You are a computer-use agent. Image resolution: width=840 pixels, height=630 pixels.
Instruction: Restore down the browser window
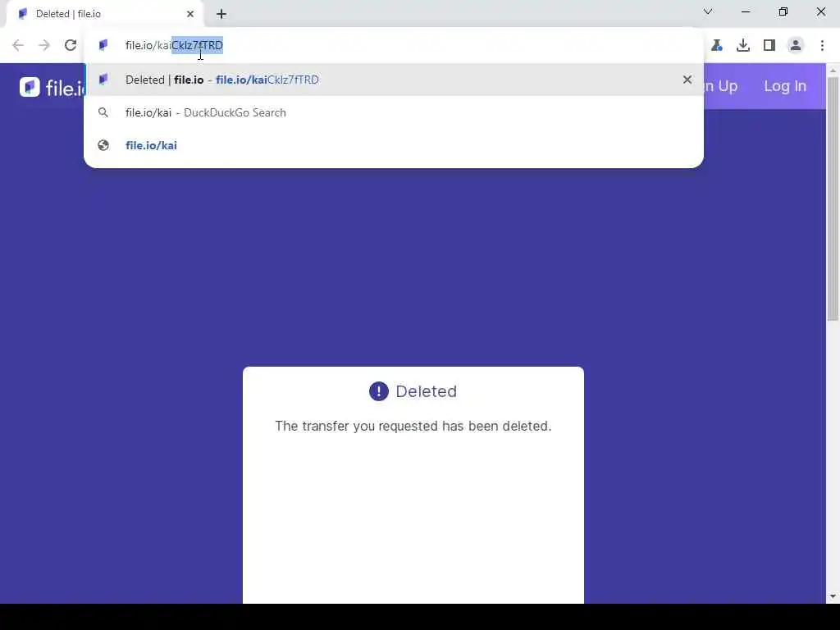(x=783, y=11)
